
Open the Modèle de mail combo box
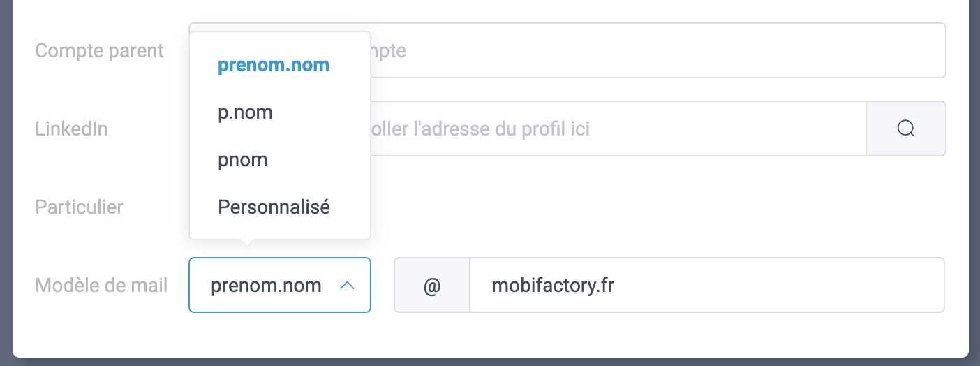[x=279, y=285]
